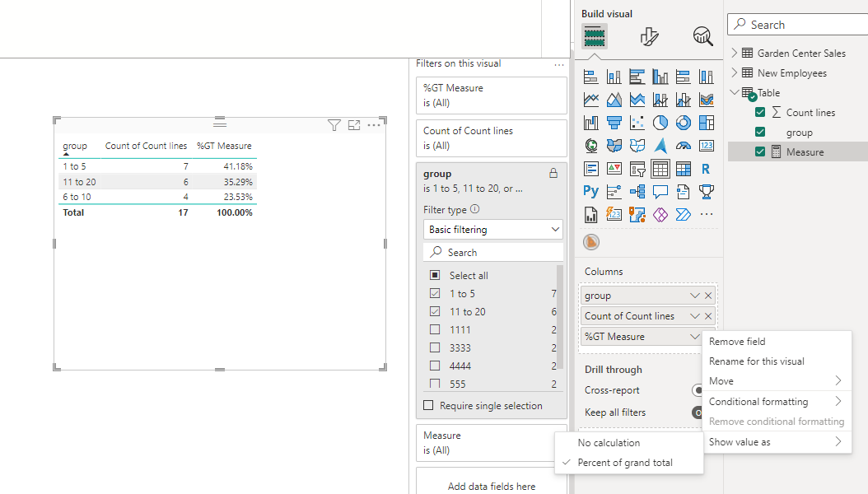Uncheck the Count lines field
The height and width of the screenshot is (494, 868).
760,112
